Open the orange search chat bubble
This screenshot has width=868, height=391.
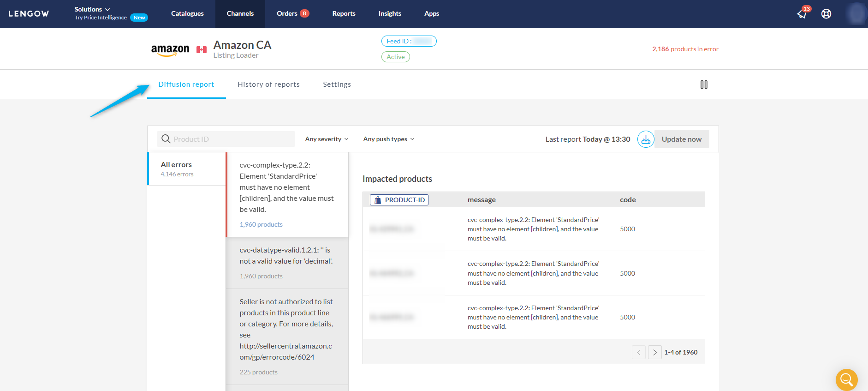(846, 379)
